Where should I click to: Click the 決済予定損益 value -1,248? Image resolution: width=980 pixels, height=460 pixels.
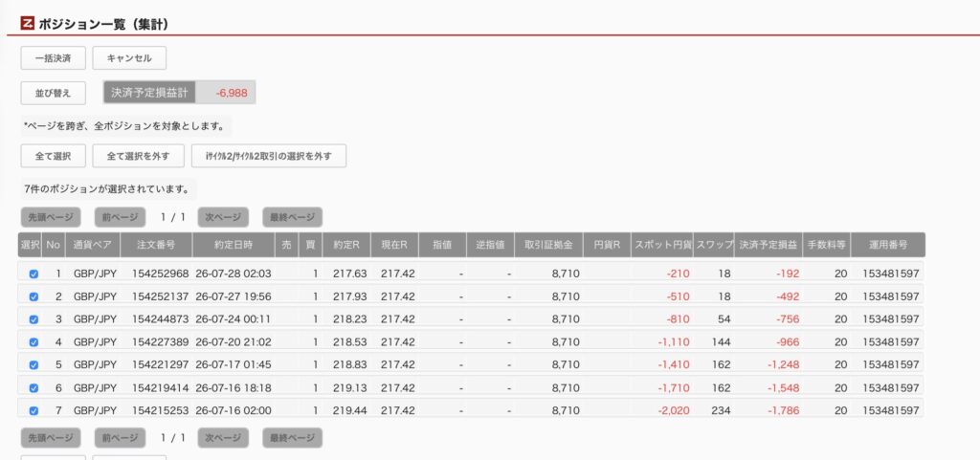pyautogui.click(x=783, y=365)
